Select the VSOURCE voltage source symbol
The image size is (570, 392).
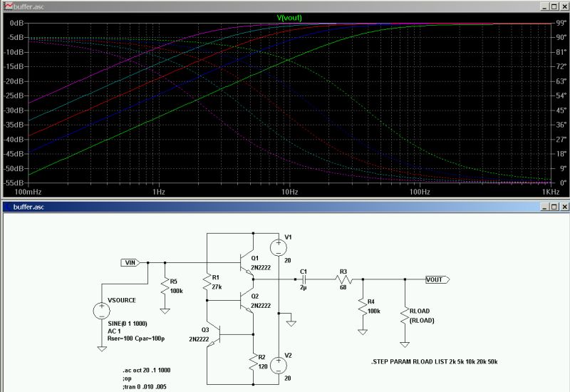tap(102, 311)
